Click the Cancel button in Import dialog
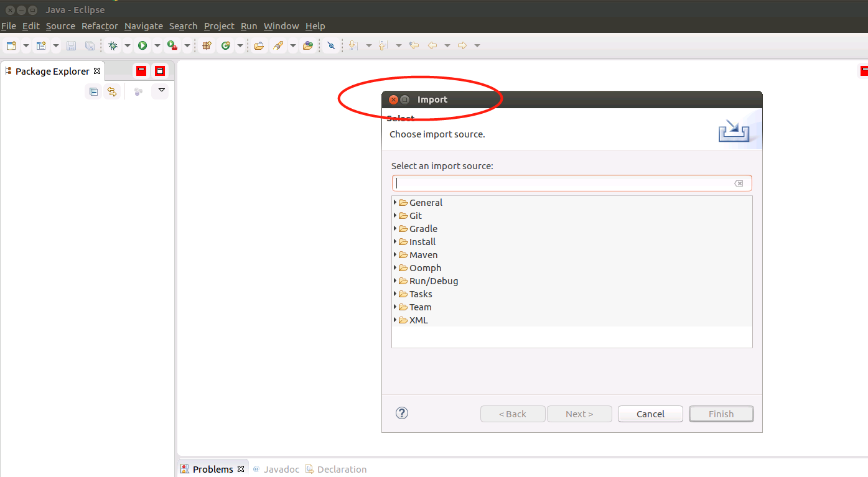Viewport: 868px width, 477px height. point(650,414)
